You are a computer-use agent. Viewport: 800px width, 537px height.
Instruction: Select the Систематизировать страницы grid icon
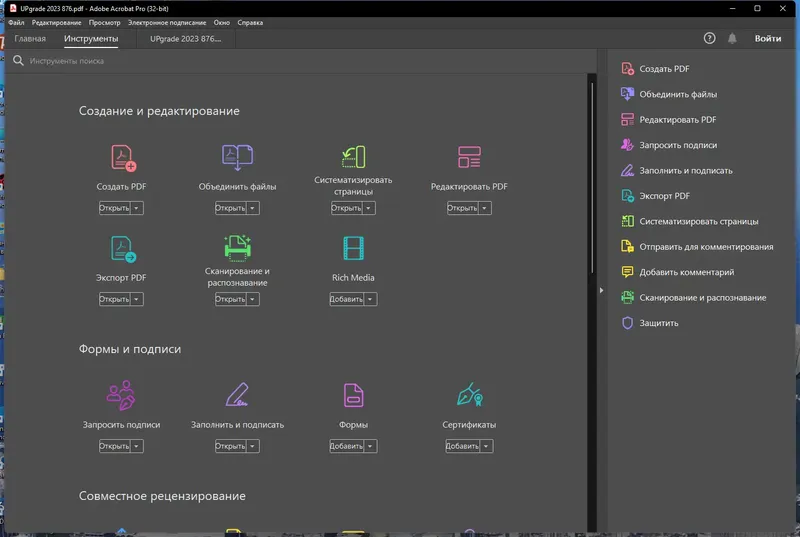(x=353, y=157)
